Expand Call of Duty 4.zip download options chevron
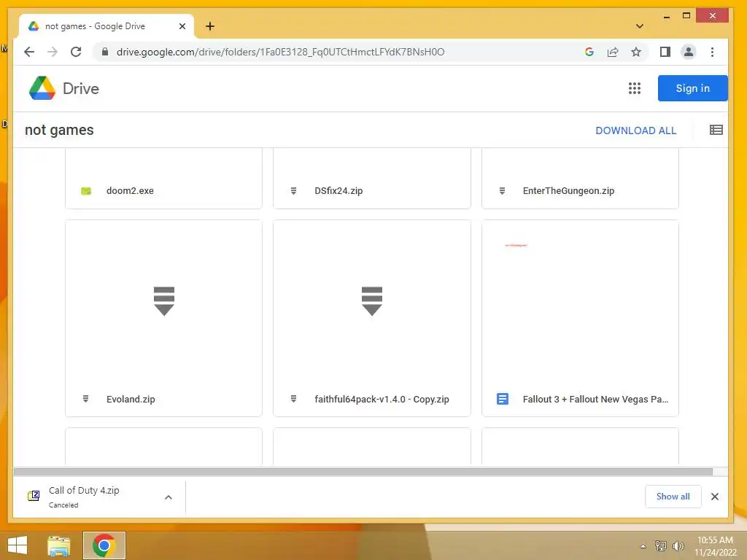Image resolution: width=747 pixels, height=560 pixels. click(169, 497)
